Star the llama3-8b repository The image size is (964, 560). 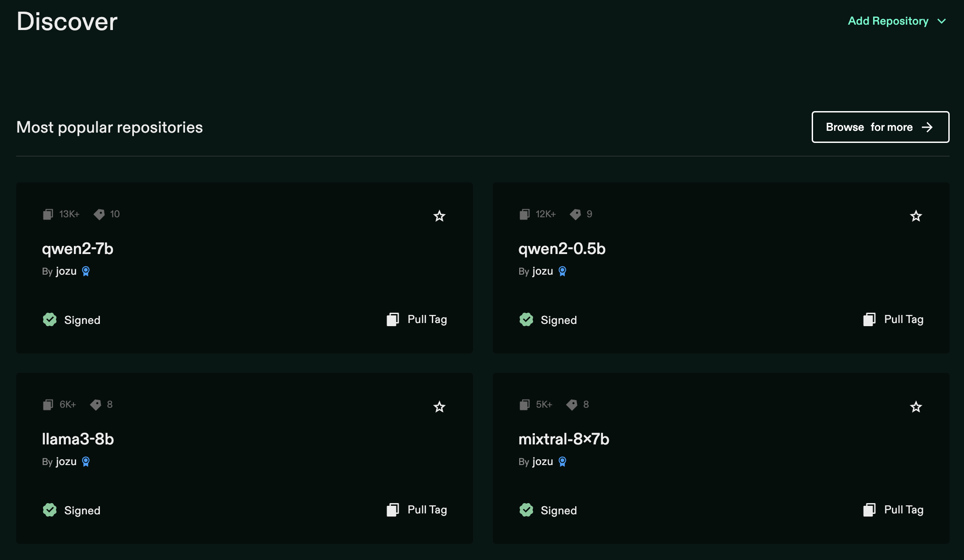tap(439, 407)
